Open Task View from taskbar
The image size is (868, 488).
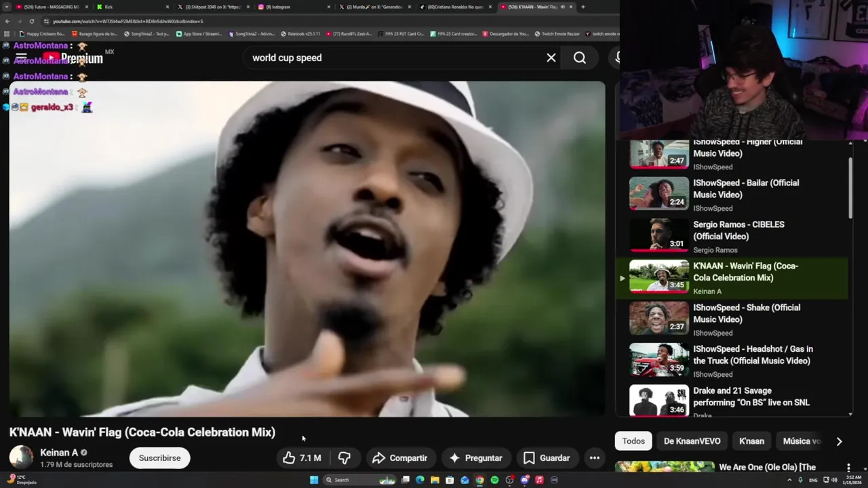tap(405, 480)
